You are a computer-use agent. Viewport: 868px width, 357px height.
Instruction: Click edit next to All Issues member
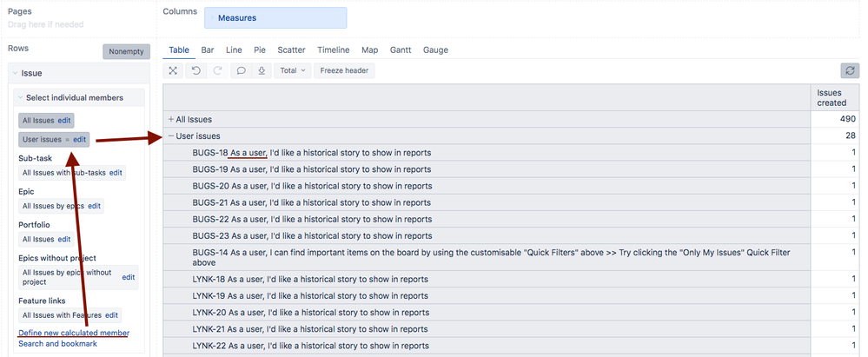click(x=63, y=120)
